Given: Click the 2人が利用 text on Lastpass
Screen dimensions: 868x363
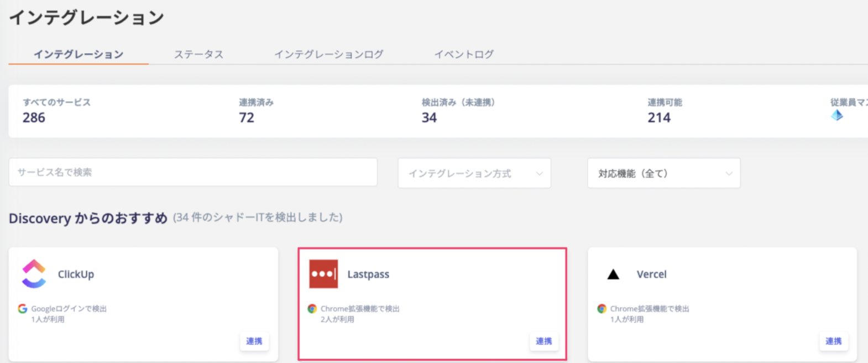Looking at the screenshot, I should tap(337, 319).
